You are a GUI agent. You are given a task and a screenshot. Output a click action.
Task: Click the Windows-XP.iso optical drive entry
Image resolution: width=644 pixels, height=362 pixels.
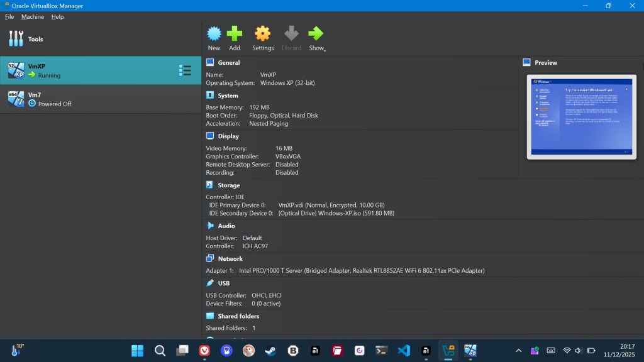336,214
